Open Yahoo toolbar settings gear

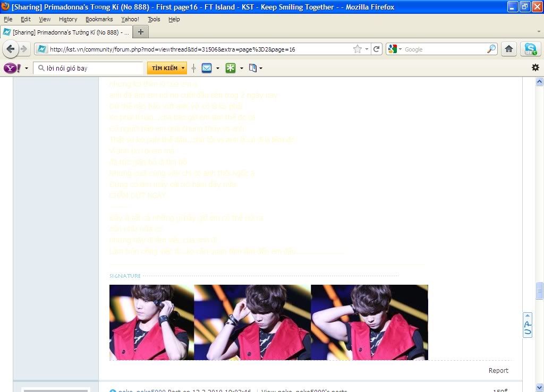coord(535,67)
